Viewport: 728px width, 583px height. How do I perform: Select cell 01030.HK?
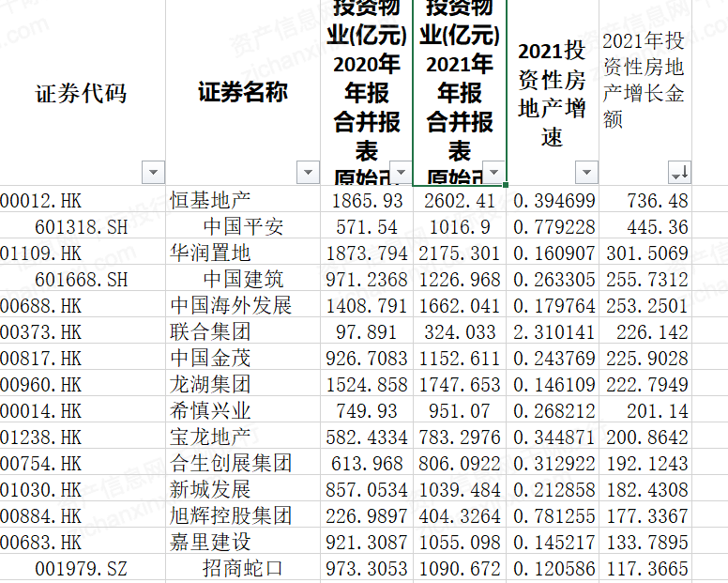tap(83, 490)
